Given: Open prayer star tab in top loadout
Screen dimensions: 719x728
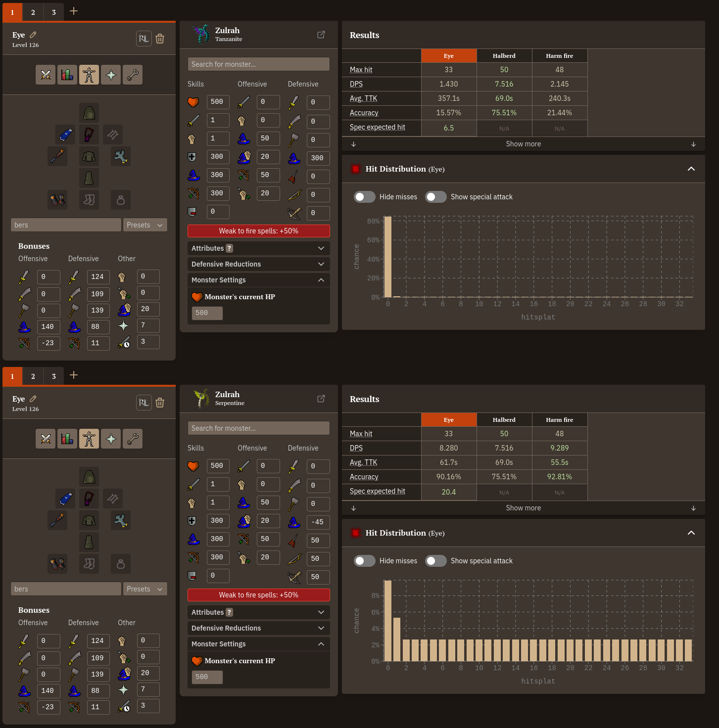Looking at the screenshot, I should pyautogui.click(x=111, y=75).
